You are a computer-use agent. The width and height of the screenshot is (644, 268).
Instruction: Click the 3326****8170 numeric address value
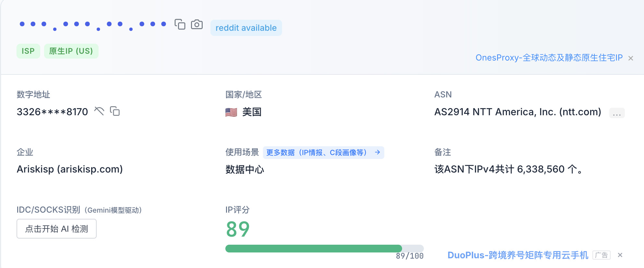click(52, 112)
